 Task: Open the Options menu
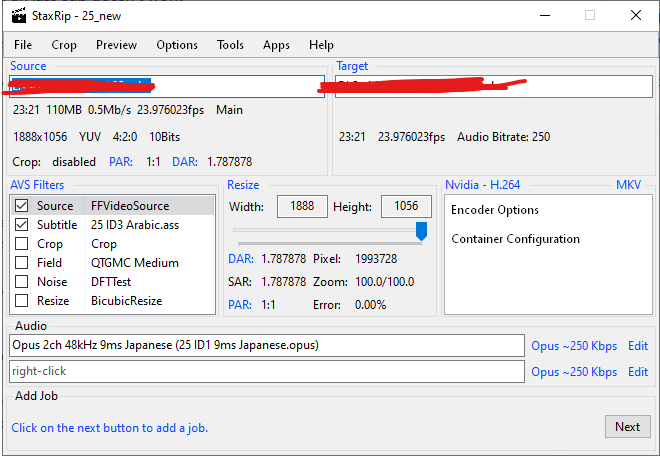coord(177,45)
